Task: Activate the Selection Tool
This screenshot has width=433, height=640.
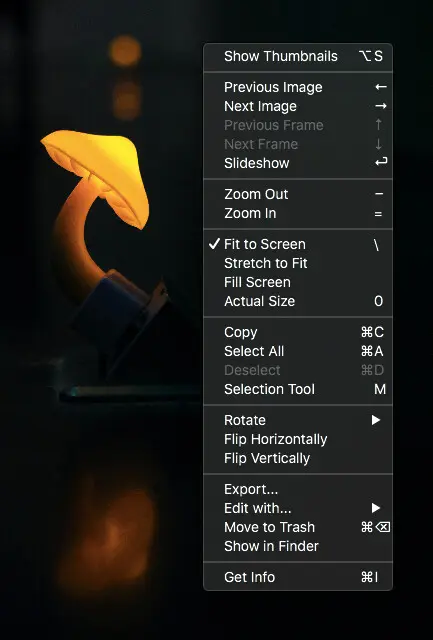Action: click(x=298, y=389)
